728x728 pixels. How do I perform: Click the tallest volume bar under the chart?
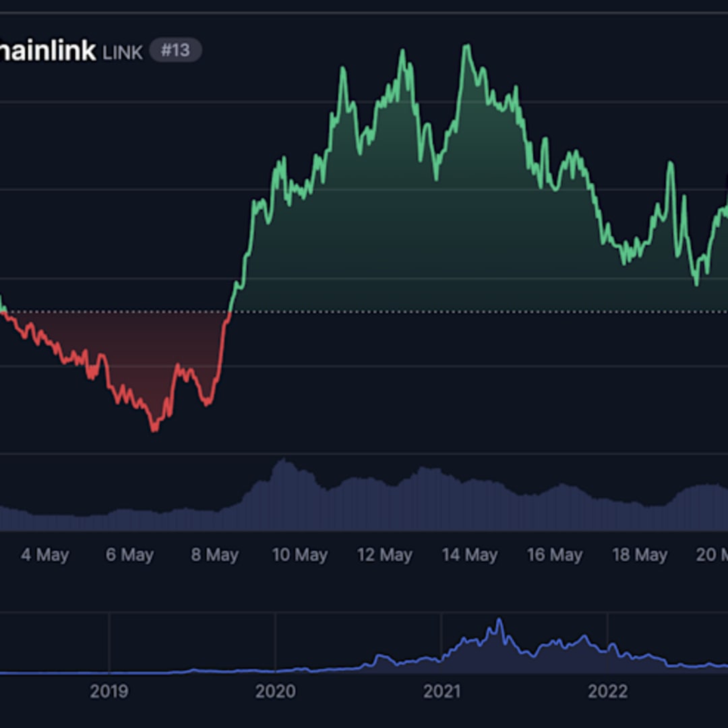[x=284, y=472]
